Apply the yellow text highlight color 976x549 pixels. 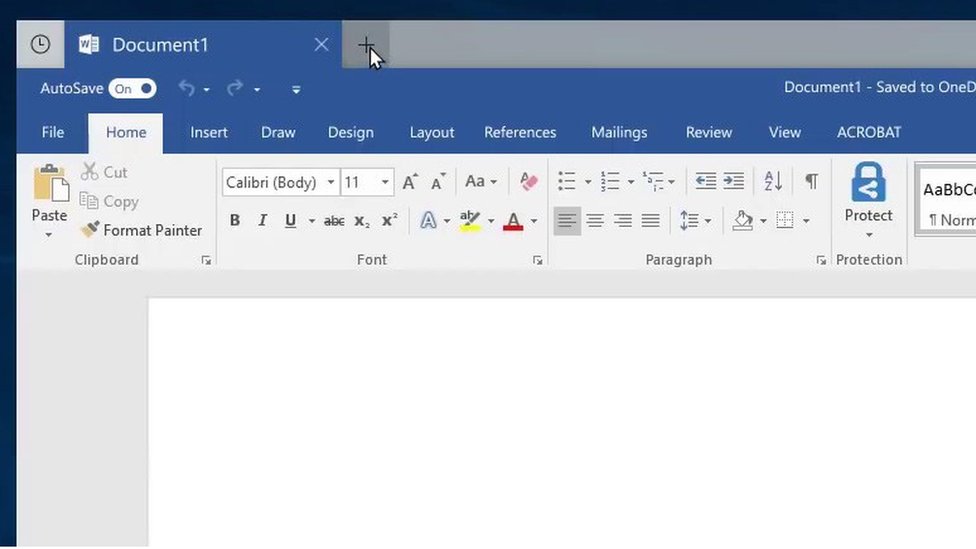tap(470, 220)
